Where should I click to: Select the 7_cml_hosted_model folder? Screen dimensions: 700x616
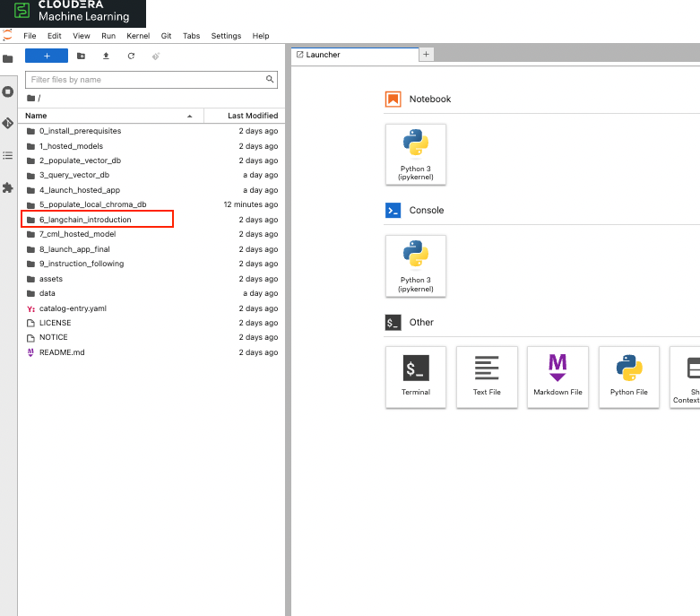[x=151, y=234]
